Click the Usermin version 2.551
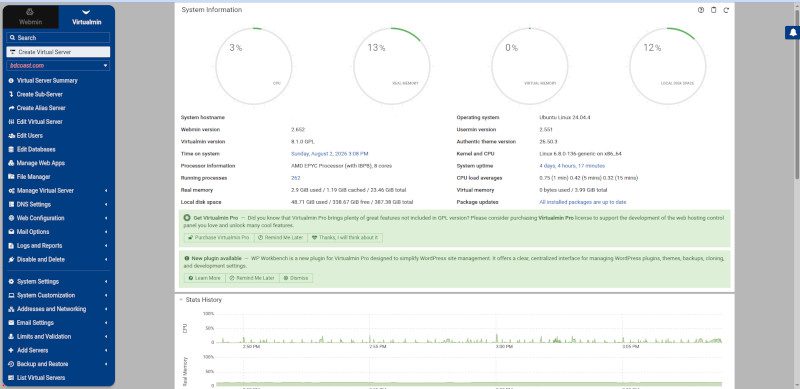Screen dimensions: 800x389 (546, 130)
